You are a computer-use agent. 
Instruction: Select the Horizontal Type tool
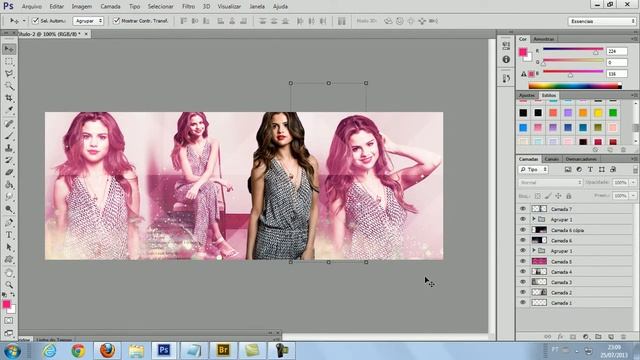point(9,235)
